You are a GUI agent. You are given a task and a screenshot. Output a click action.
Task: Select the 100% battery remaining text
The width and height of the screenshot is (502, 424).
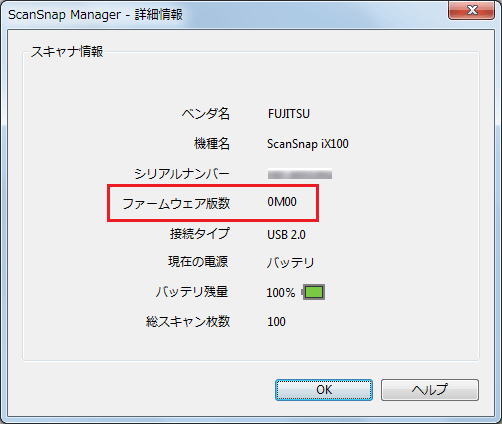281,293
